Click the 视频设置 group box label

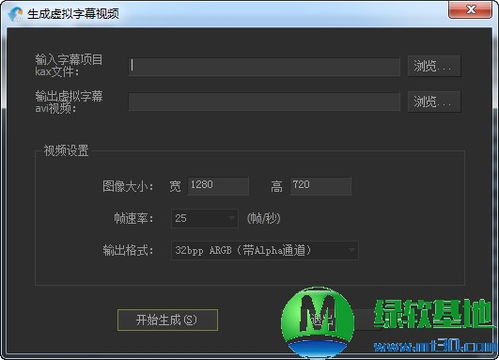66,151
